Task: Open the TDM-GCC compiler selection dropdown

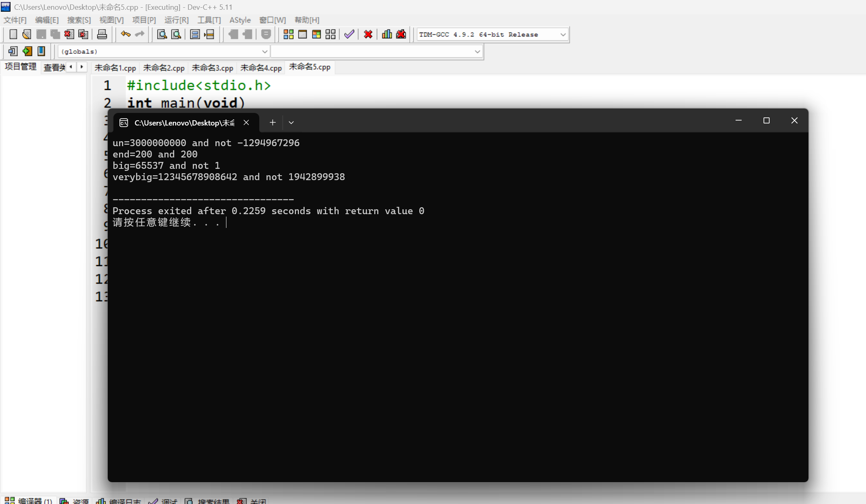Action: [563, 35]
